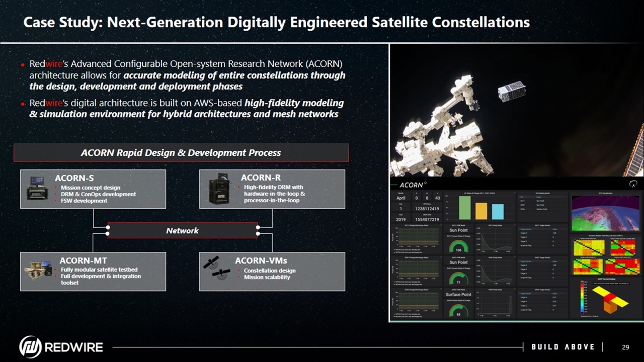Click the gauge showing 100 percent charge
This screenshot has width=644, height=362.
tap(458, 246)
